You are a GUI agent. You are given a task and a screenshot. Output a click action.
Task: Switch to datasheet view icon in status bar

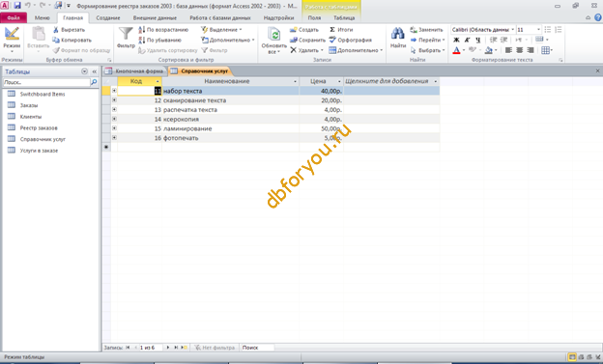click(x=572, y=357)
